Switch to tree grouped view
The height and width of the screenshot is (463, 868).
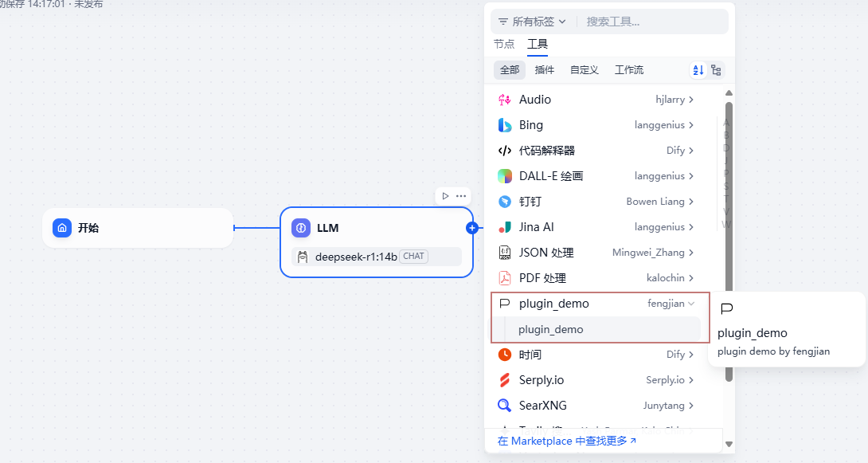(716, 70)
